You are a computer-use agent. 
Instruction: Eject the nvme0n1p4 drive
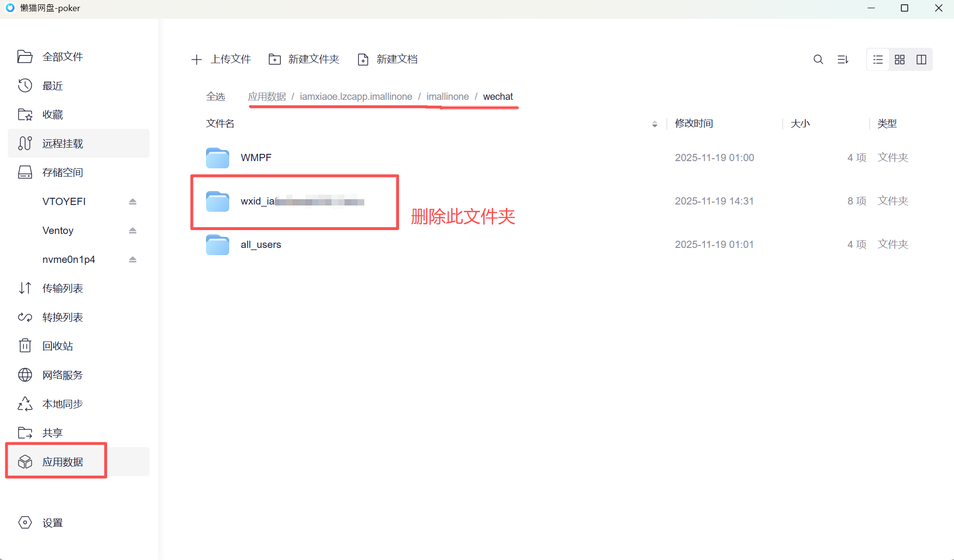[133, 260]
